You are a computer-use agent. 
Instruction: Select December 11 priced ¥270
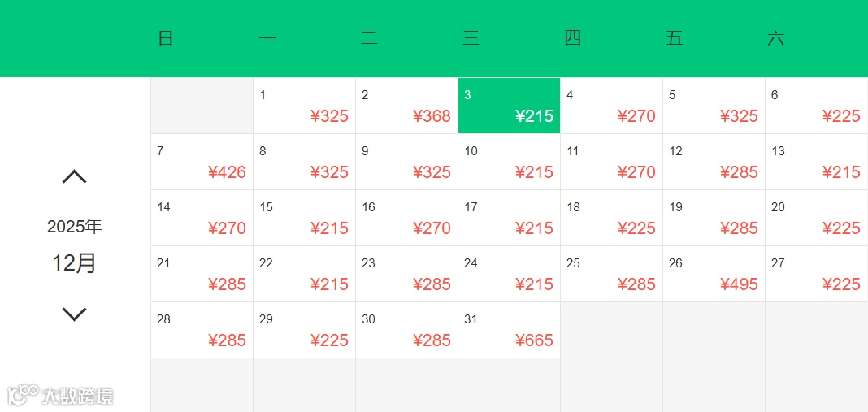[612, 162]
